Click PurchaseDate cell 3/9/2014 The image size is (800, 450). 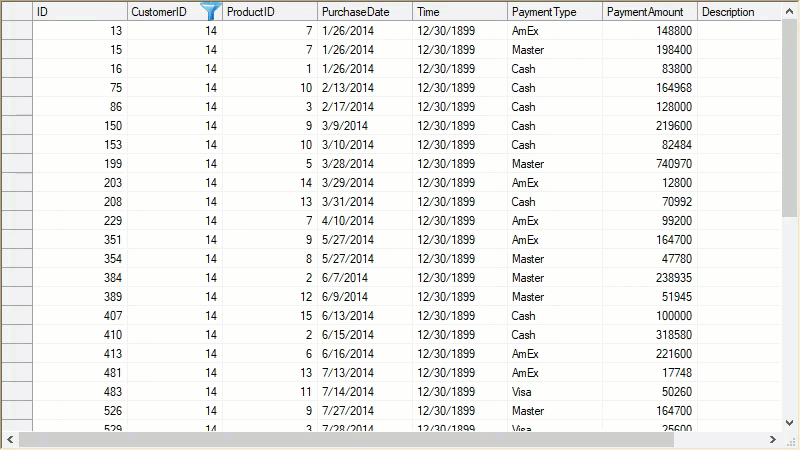365,126
